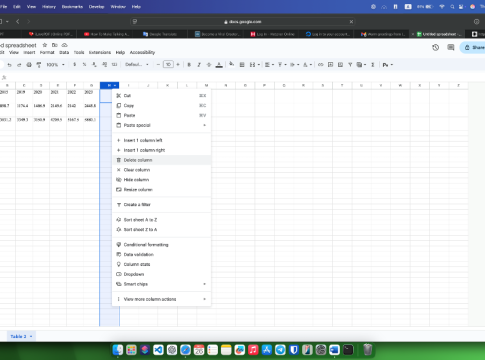Toggle bold formatting in toolbar
Image resolution: width=485 pixels, height=360 pixels.
(x=189, y=65)
